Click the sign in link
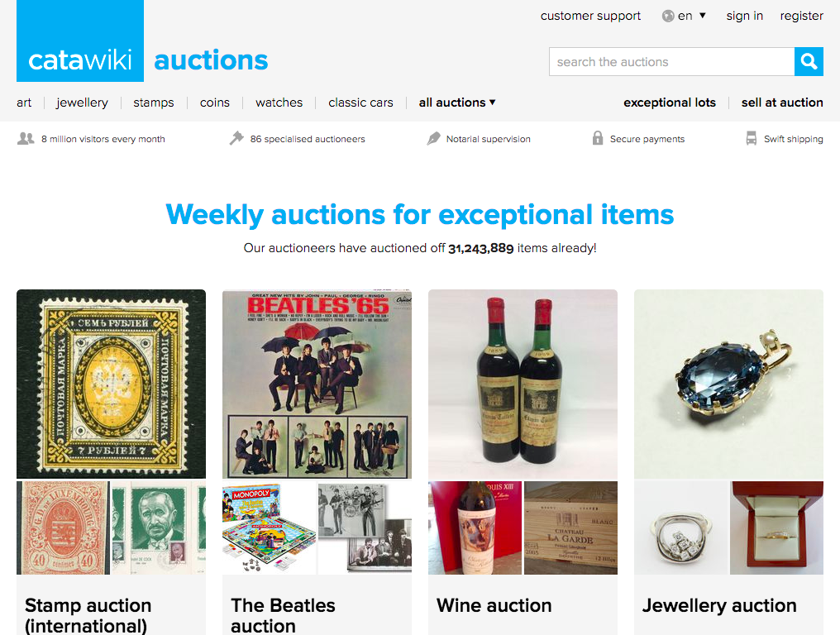The height and width of the screenshot is (635, 840). click(744, 16)
